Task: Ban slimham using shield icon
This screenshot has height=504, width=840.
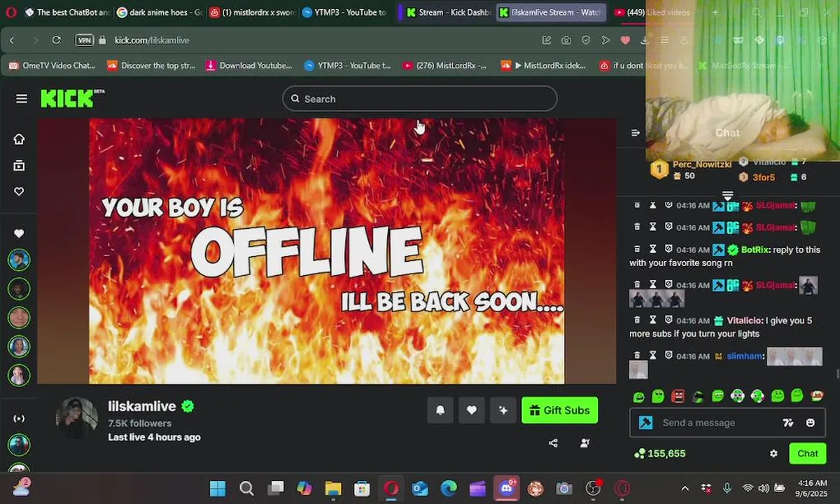Action: tap(668, 356)
